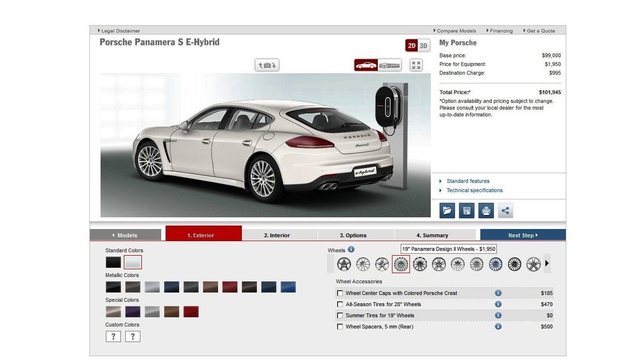Select the bright blue metallic swatch
The height and width of the screenshot is (360, 644).
point(288,287)
